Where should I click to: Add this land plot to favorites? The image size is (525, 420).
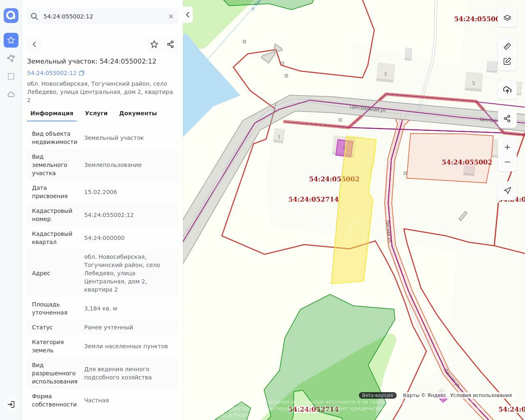pyautogui.click(x=154, y=44)
